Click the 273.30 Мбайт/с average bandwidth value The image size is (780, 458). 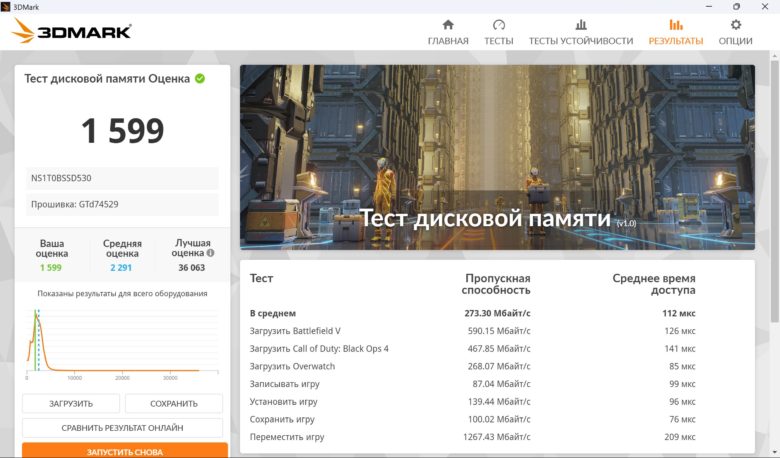coord(497,313)
